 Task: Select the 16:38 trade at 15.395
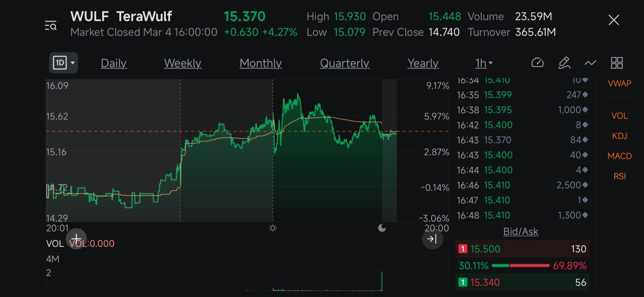click(x=522, y=110)
